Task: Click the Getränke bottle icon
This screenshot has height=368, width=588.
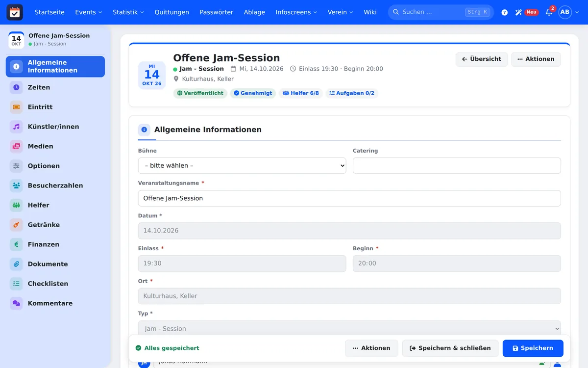Action: (x=17, y=225)
